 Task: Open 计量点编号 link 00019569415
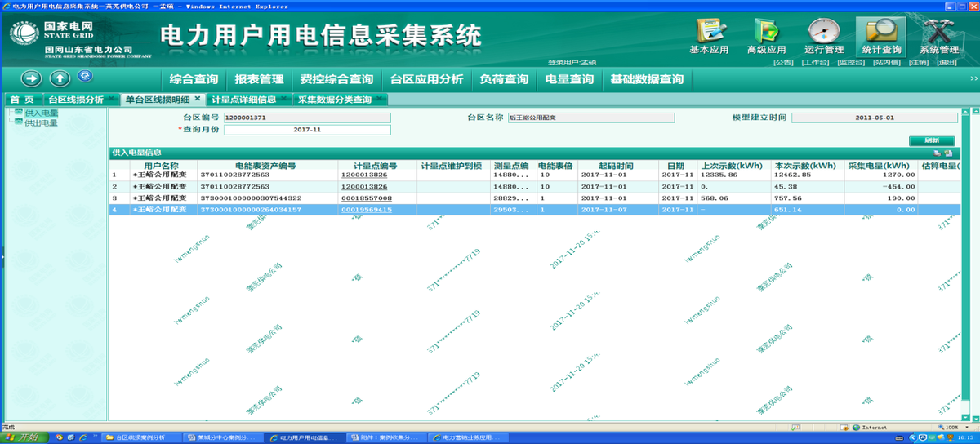pos(367,210)
